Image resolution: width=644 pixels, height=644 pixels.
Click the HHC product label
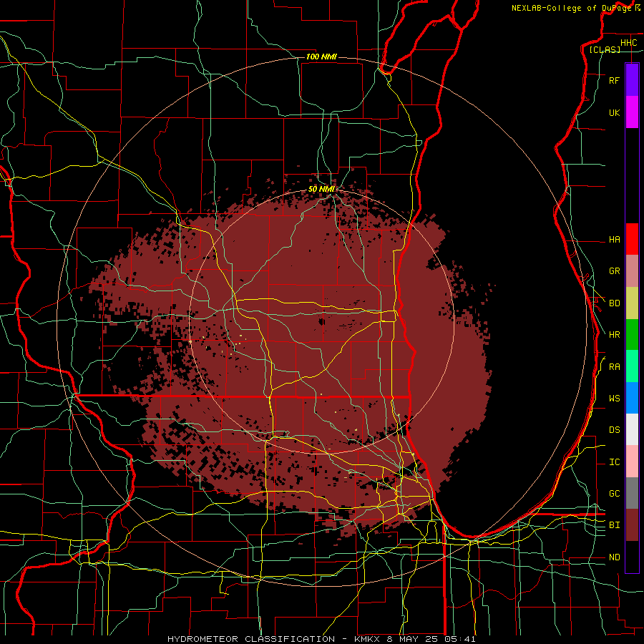tap(628, 43)
